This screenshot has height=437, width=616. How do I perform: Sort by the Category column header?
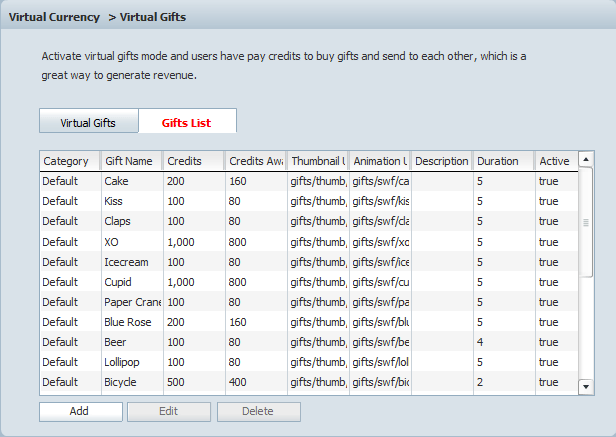pyautogui.click(x=68, y=161)
